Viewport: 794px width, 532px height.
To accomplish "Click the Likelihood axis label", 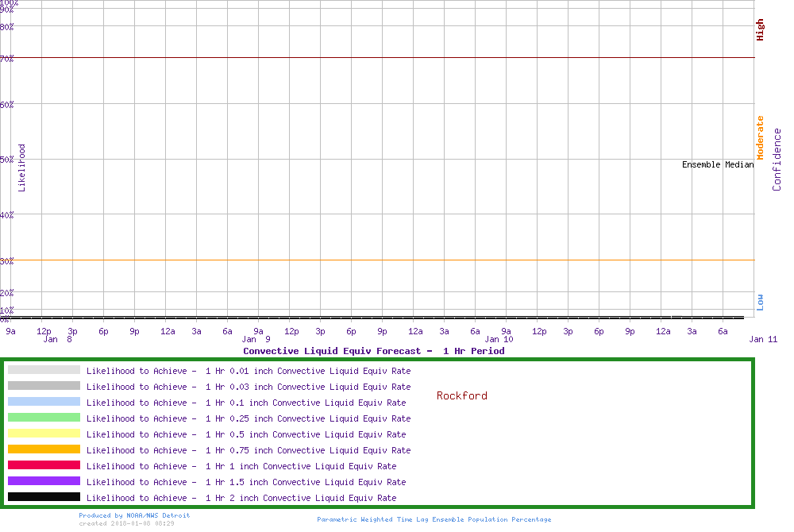I will 22,168.
